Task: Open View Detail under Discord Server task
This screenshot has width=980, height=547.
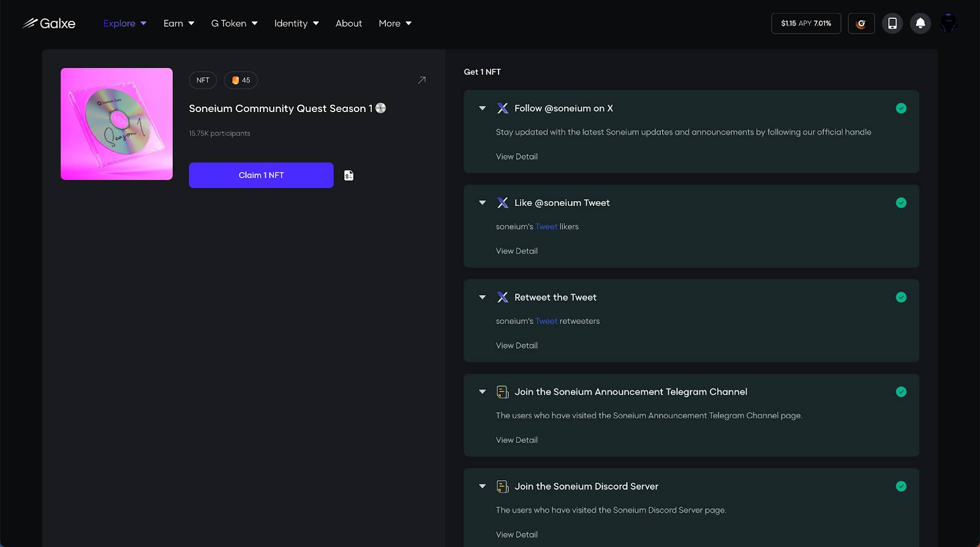Action: [x=517, y=535]
